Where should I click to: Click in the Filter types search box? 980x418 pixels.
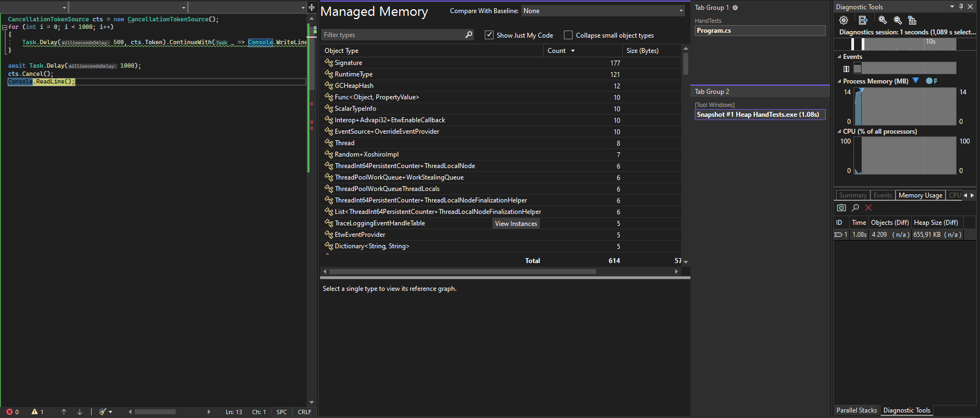click(392, 35)
